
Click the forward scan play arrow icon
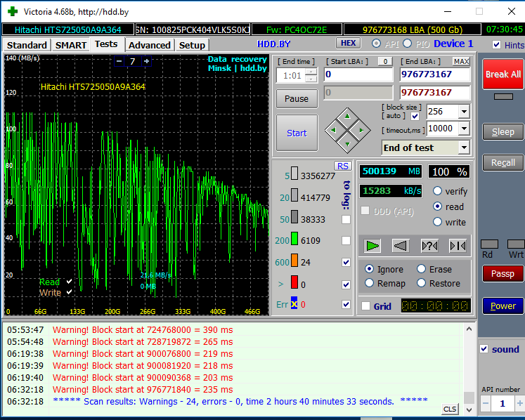tap(372, 245)
